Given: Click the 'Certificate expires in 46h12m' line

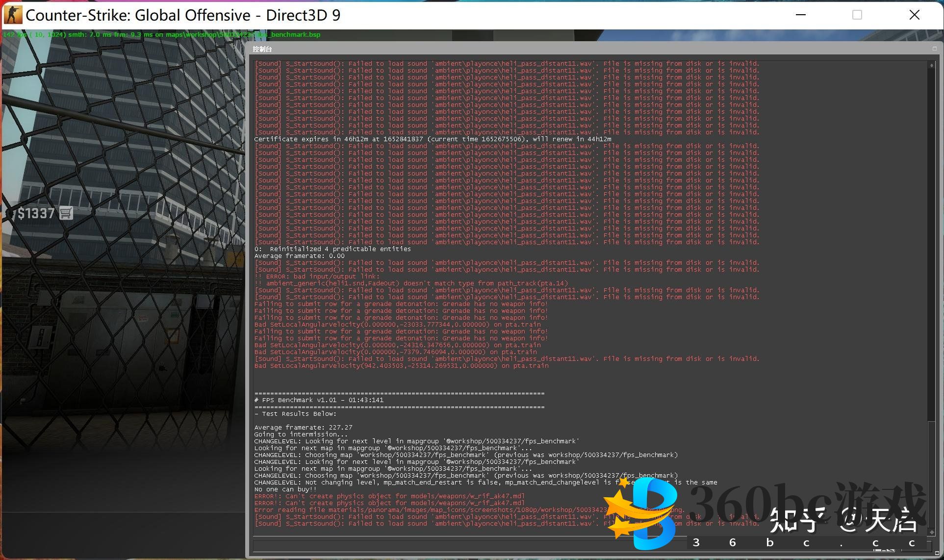Looking at the screenshot, I should click(432, 139).
